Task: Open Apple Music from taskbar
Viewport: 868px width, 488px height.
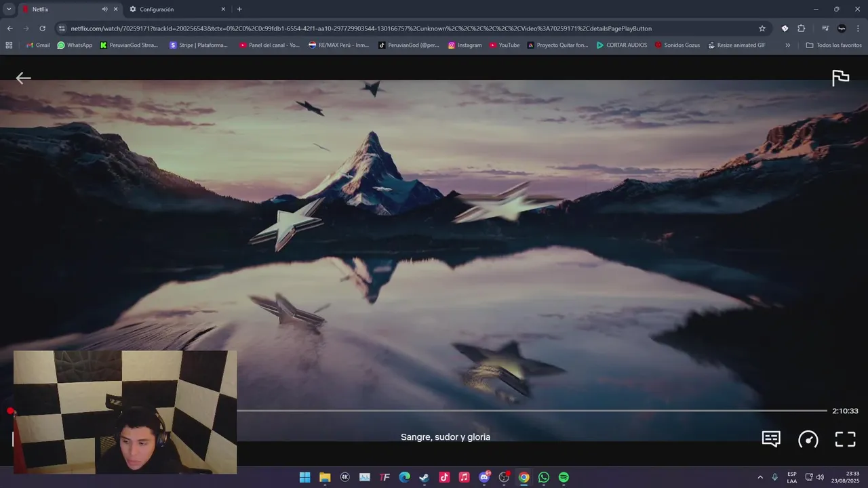Action: [464, 477]
